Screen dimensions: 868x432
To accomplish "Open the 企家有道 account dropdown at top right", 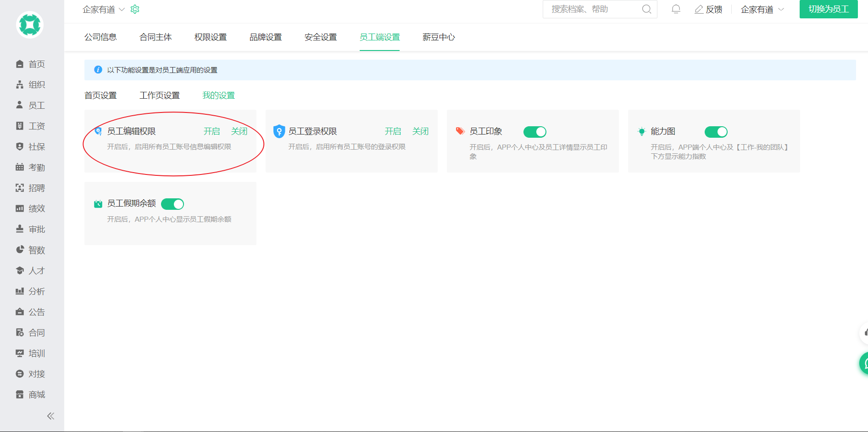I will [762, 9].
